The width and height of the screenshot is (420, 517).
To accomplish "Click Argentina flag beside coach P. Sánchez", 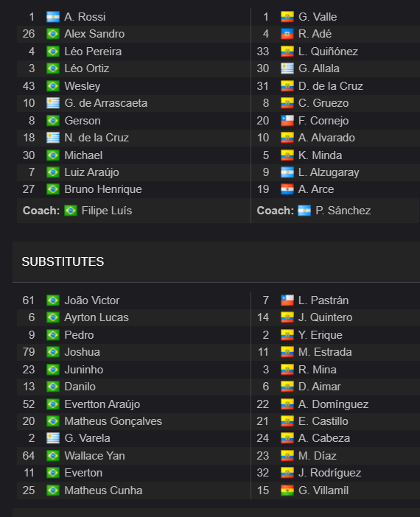I will pos(304,211).
